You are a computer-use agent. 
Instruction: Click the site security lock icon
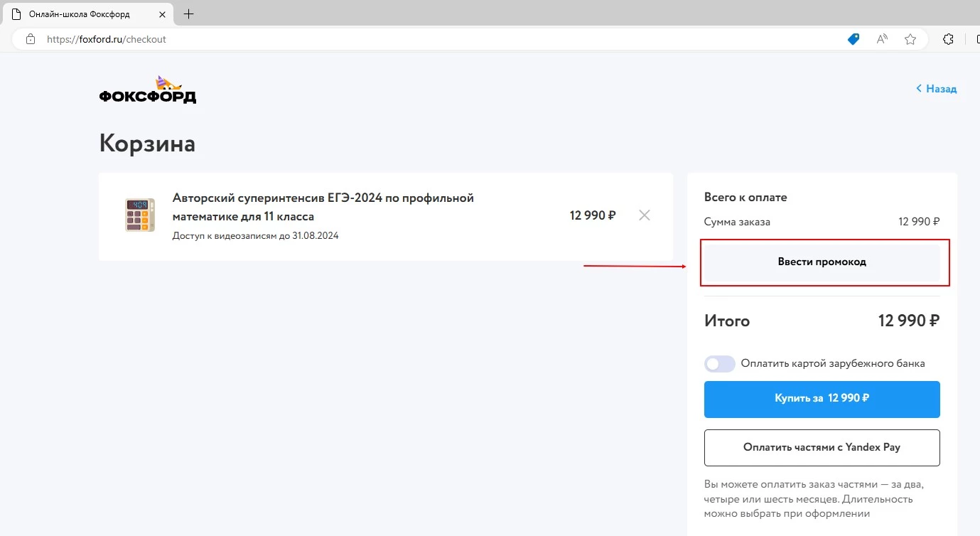pyautogui.click(x=29, y=39)
